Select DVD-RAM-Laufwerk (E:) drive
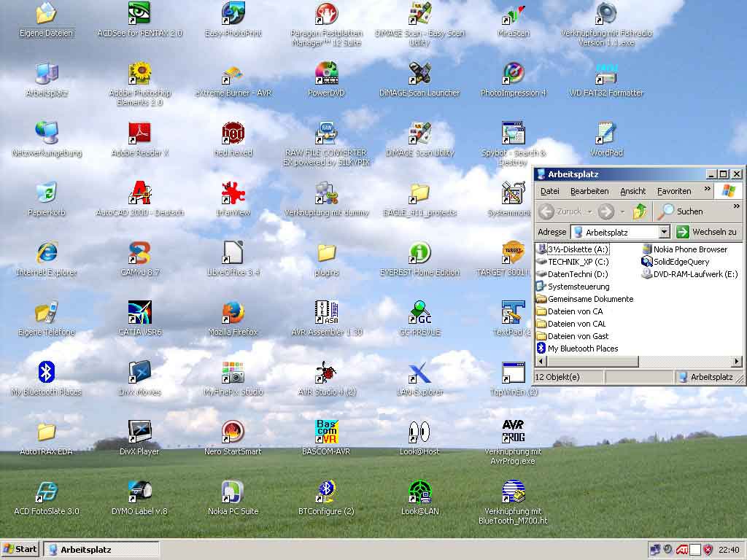 click(x=690, y=274)
